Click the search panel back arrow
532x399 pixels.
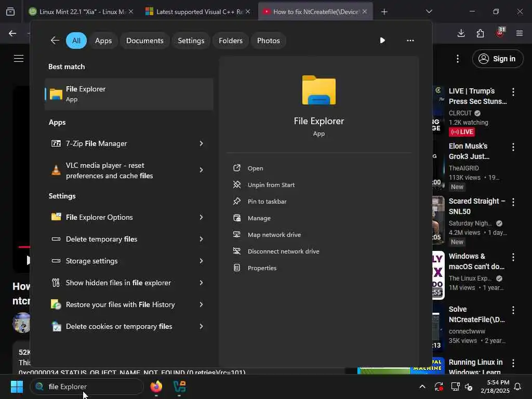(x=55, y=41)
